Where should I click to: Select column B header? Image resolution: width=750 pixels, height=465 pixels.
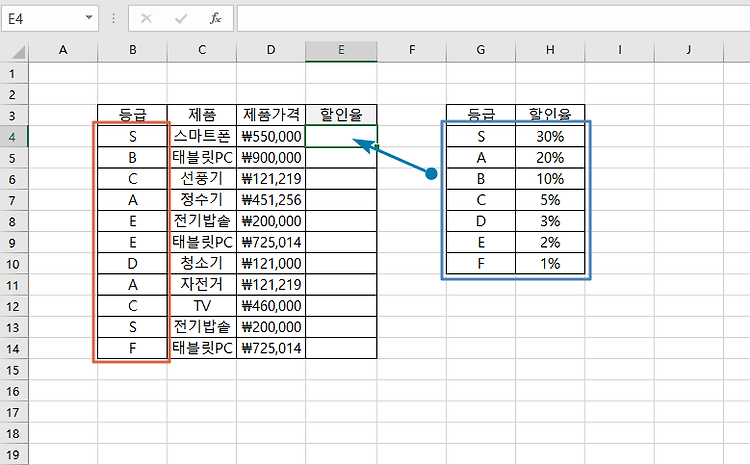[132, 50]
